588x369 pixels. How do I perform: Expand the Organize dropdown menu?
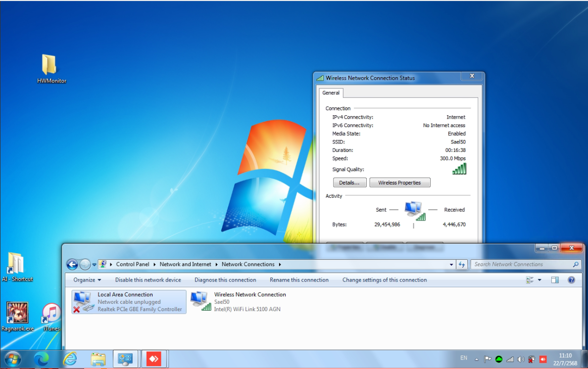point(87,280)
